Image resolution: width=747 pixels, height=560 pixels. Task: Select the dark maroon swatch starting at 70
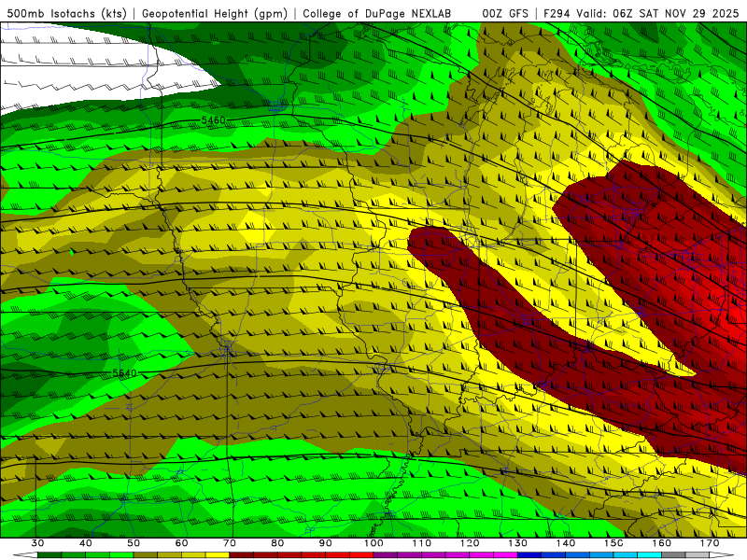tap(242, 555)
